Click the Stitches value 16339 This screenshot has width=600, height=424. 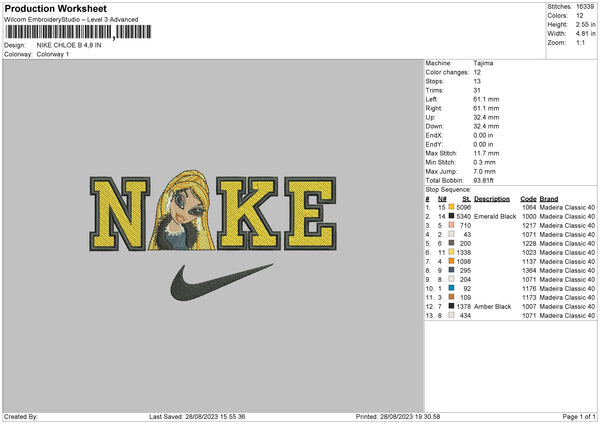(585, 7)
